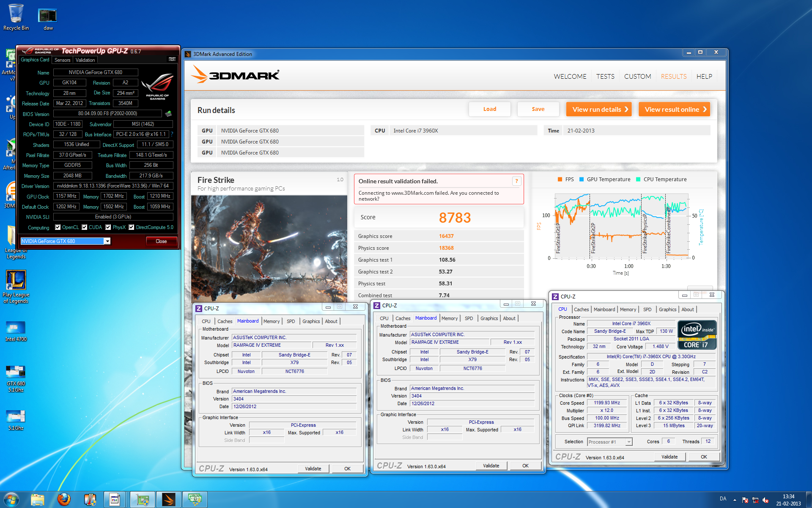Click Physics score value 18368

click(x=446, y=248)
